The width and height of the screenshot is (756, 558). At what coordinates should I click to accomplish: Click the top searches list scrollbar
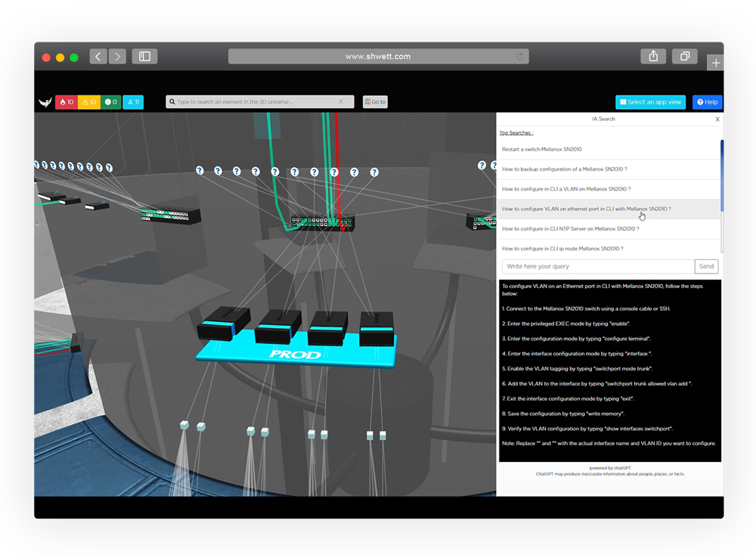(722, 176)
